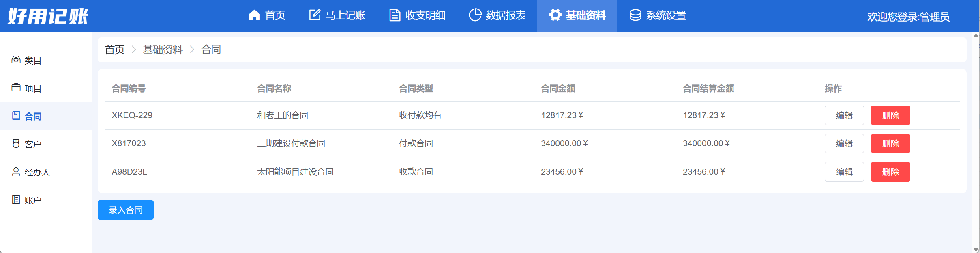980x253 pixels.
Task: Click the 项目 sidebar icon
Action: coord(16,88)
